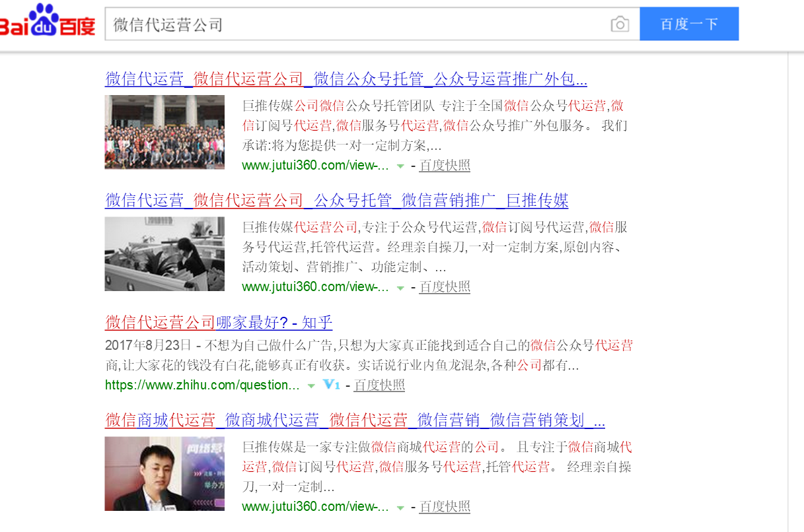Click snippet text starting 巨推传媒代运营公司,专注于公众号代运营

[435, 247]
